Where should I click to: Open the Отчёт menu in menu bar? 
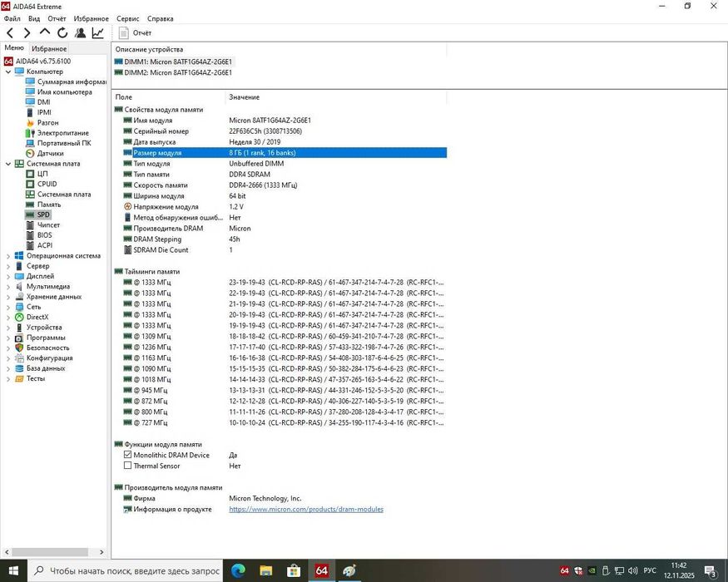tap(57, 18)
